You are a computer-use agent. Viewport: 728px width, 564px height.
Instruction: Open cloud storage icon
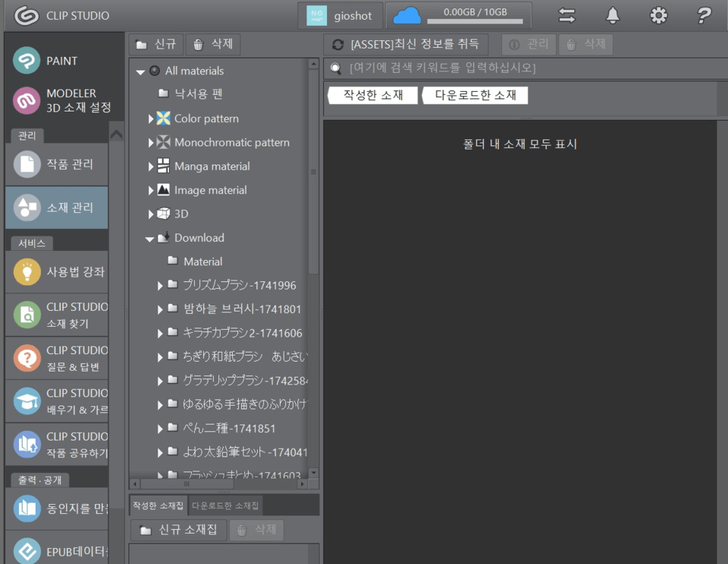(x=406, y=16)
